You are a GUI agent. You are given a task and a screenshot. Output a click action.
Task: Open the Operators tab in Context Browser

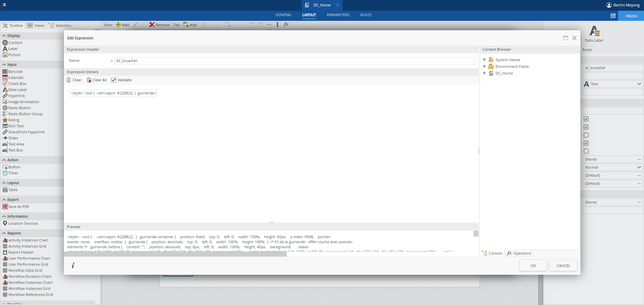(519, 253)
